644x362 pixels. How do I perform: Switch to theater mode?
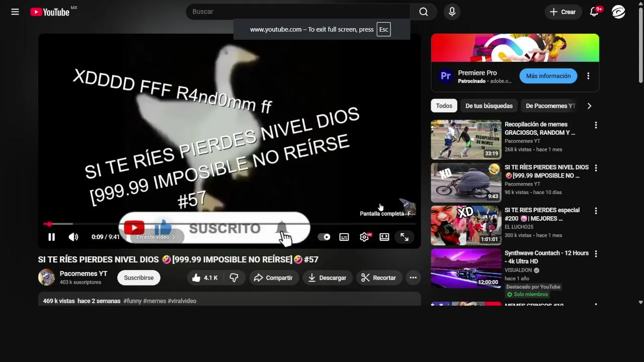[384, 237]
